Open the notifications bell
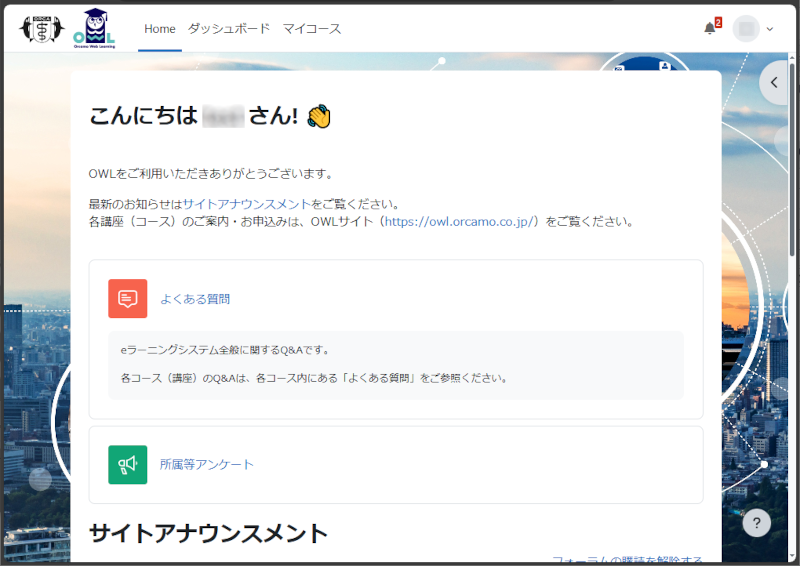Viewport: 800px width, 566px height. (710, 28)
